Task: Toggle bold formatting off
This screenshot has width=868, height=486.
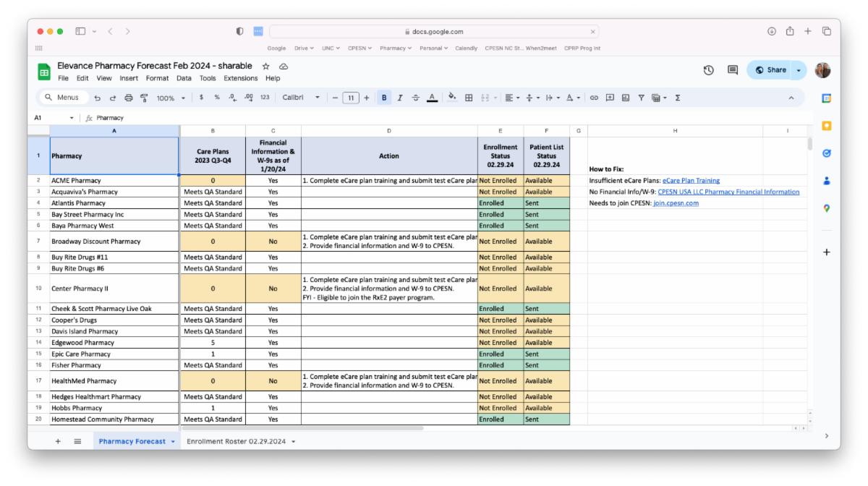Action: (x=384, y=97)
